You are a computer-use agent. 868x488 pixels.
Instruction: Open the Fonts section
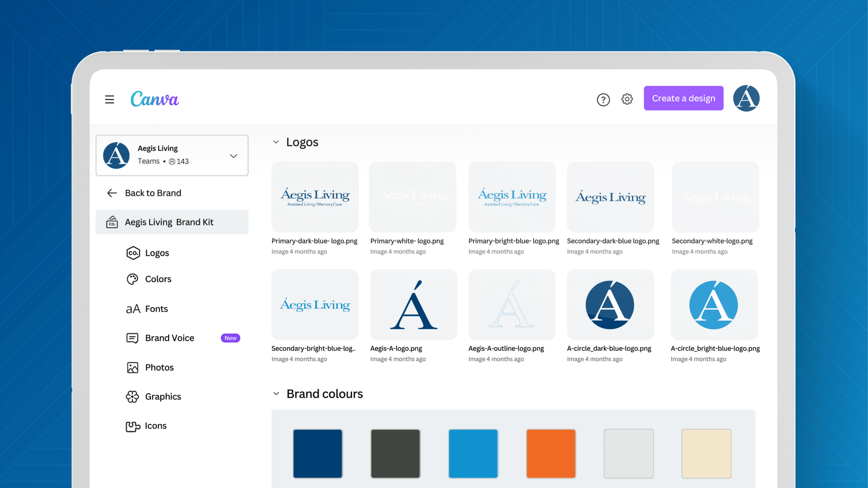[x=156, y=308]
